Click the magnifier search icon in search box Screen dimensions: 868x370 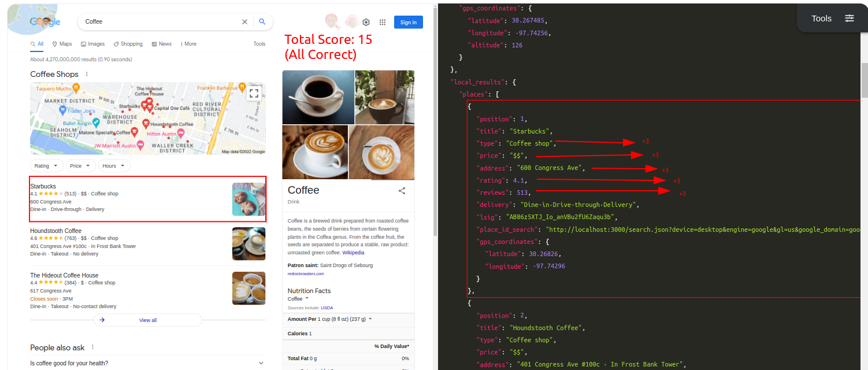262,21
